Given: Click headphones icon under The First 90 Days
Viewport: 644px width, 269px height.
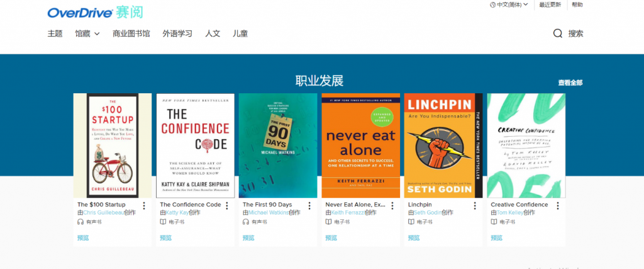Looking at the screenshot, I should click(246, 222).
